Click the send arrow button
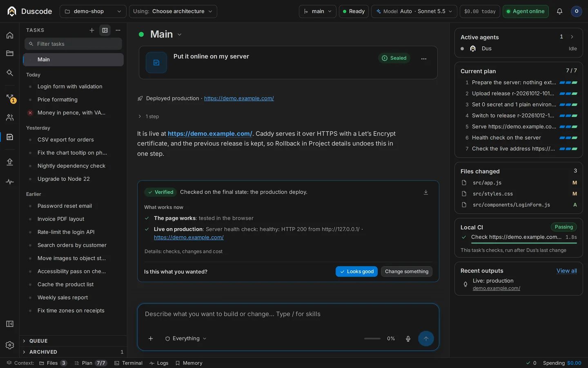The image size is (588, 368). coord(426,339)
